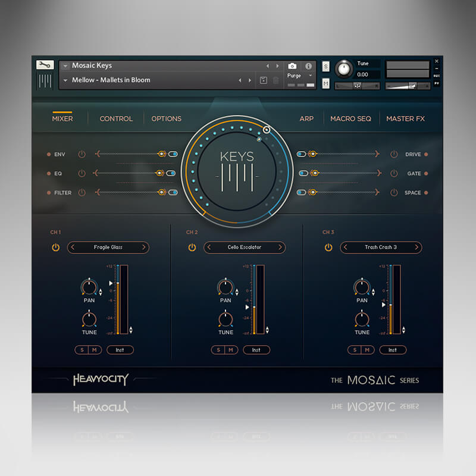Click the ENV power icon
The width and height of the screenshot is (476, 476).
click(x=81, y=154)
